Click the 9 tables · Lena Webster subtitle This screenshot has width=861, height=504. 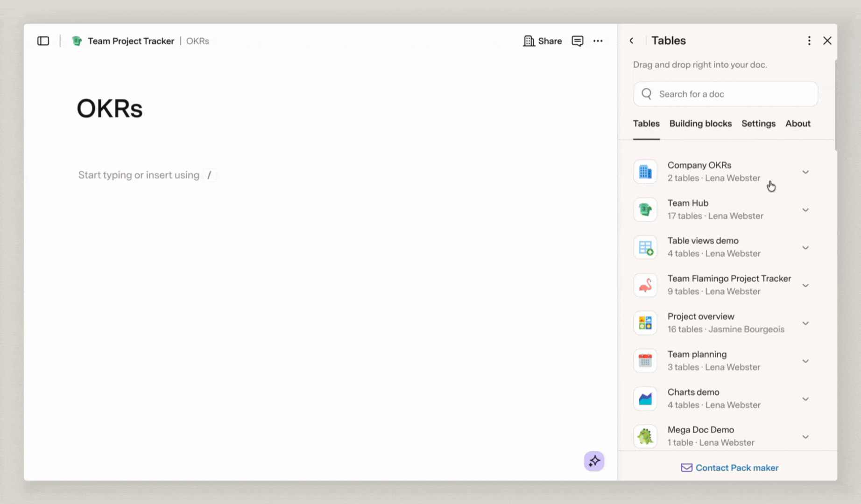point(714,292)
